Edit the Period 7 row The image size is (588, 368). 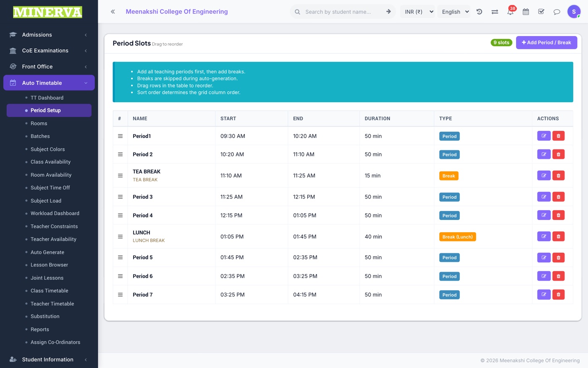544,294
